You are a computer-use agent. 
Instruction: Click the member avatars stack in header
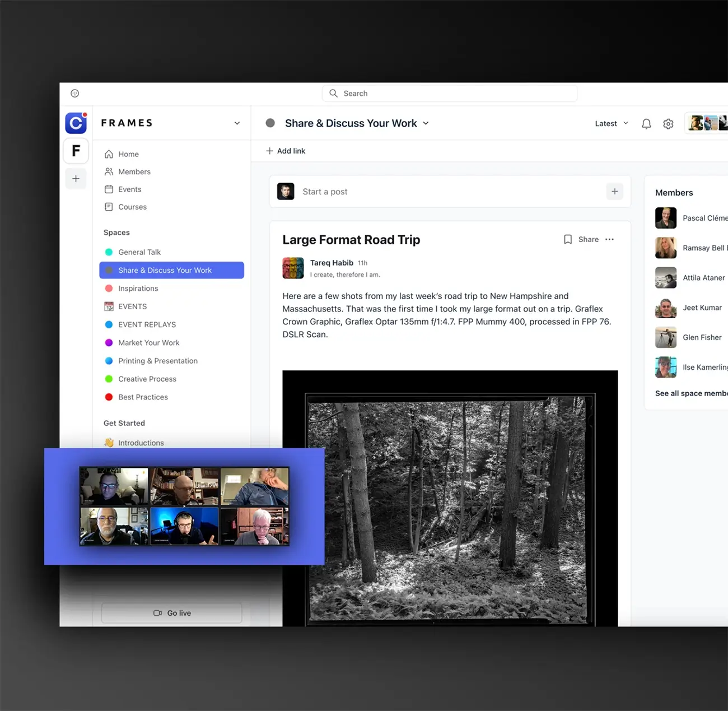point(708,123)
